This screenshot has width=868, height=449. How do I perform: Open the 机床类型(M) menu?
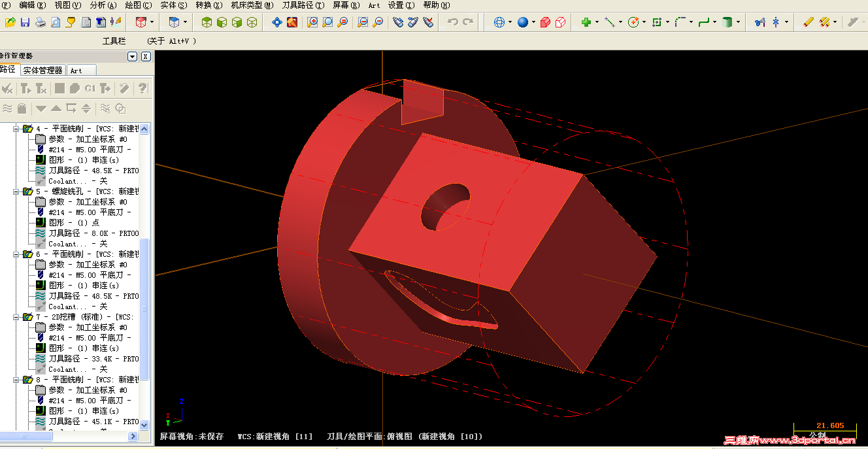point(252,5)
